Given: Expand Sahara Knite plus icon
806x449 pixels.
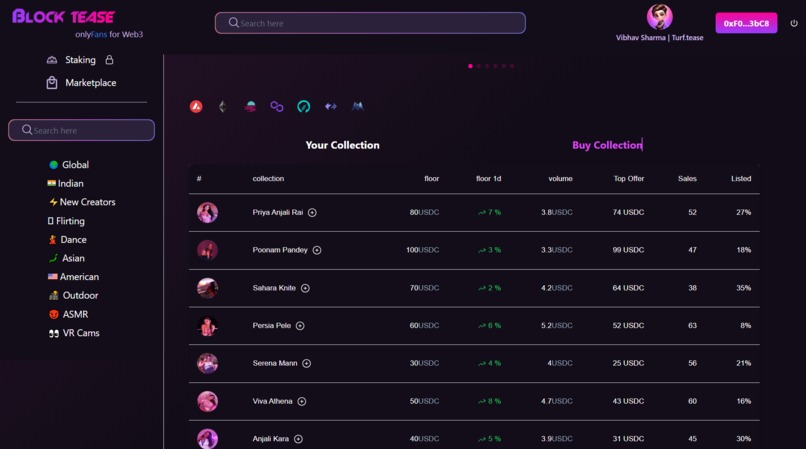Looking at the screenshot, I should [305, 288].
